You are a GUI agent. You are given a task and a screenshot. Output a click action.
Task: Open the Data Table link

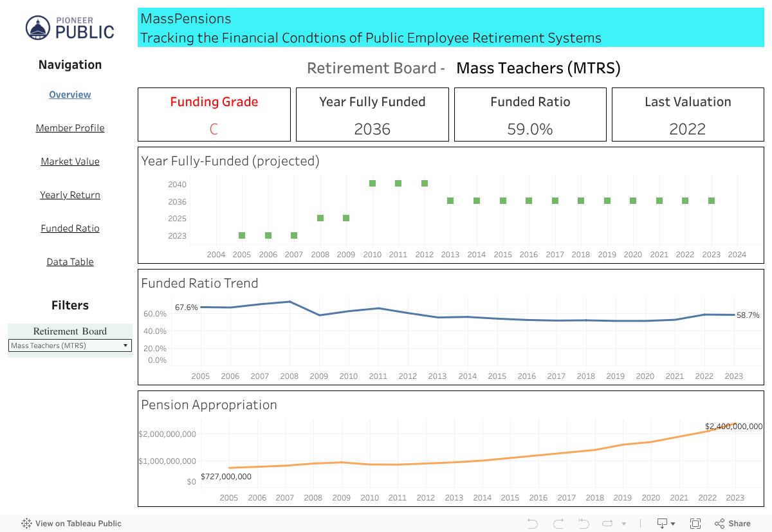[x=70, y=262]
